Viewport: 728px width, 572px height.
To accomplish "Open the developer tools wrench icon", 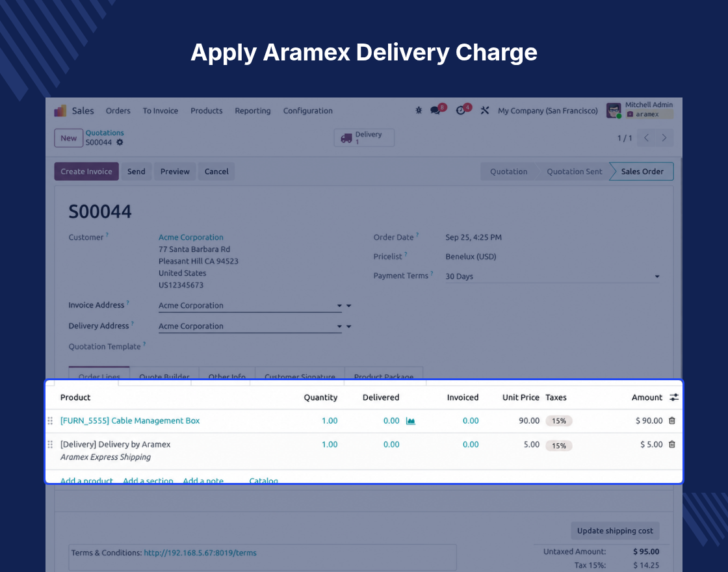I will tap(485, 110).
